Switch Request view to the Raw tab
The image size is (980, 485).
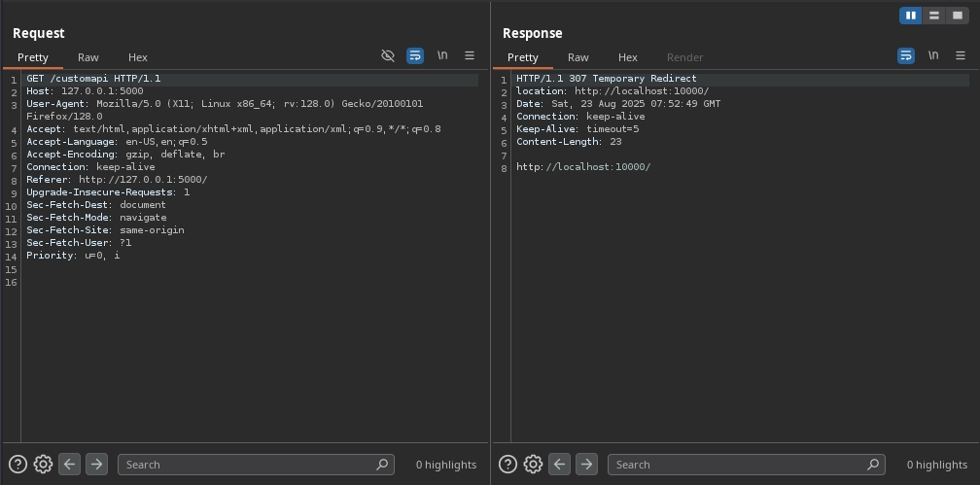[x=88, y=57]
